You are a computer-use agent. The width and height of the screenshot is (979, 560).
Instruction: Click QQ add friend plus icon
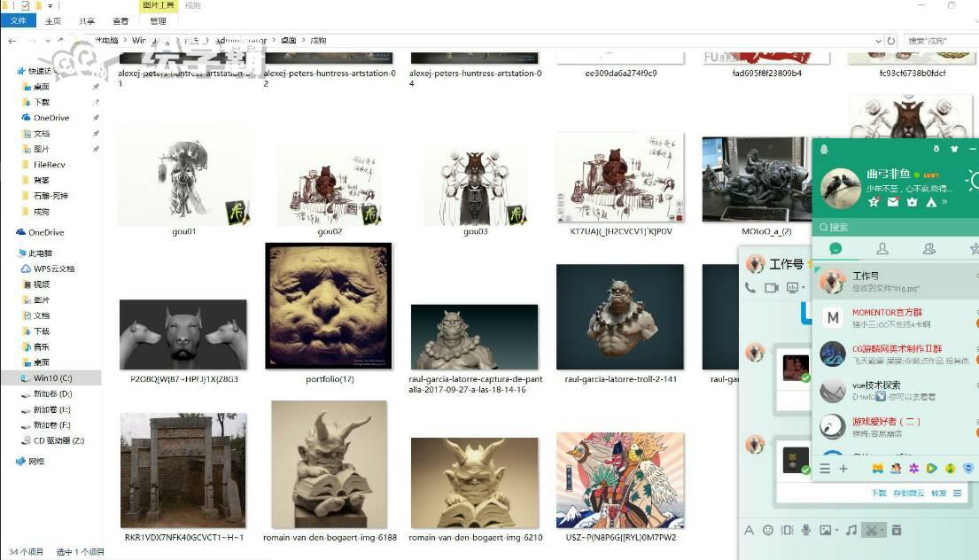843,468
